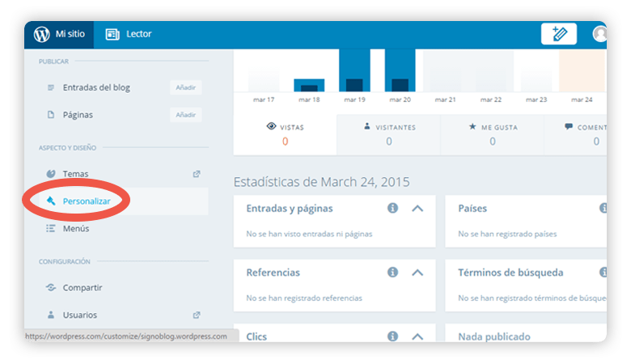This screenshot has height=364, width=631.
Task: Open Temas in the sidebar
Action: [75, 174]
